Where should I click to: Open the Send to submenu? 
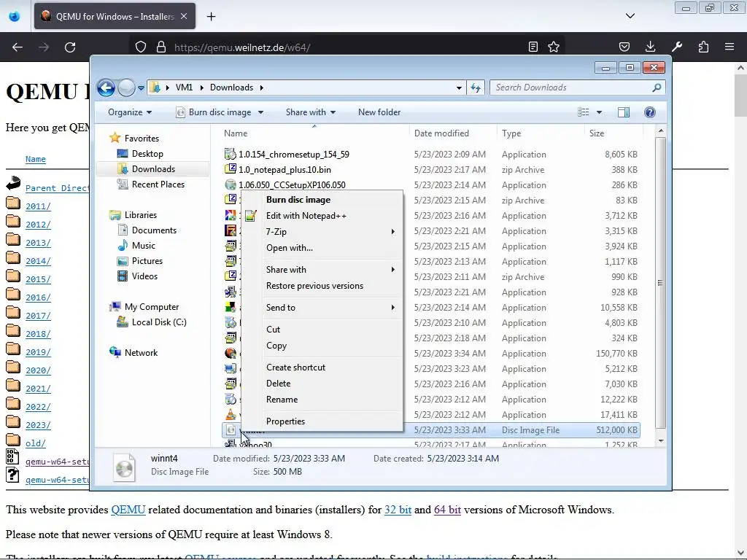pyautogui.click(x=322, y=308)
